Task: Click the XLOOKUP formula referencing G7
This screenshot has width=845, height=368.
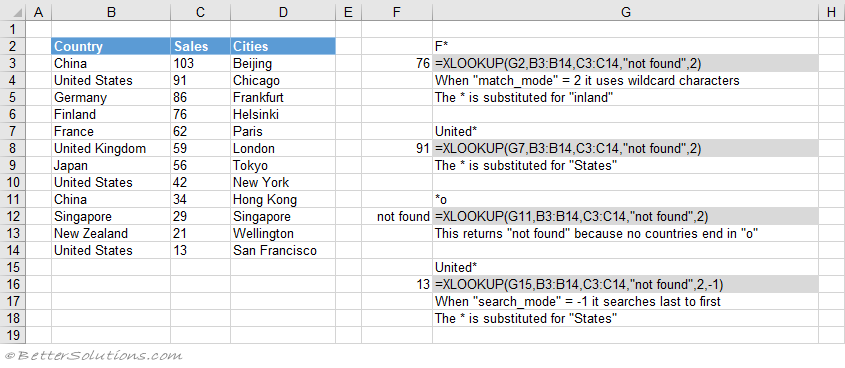Action: [x=625, y=149]
